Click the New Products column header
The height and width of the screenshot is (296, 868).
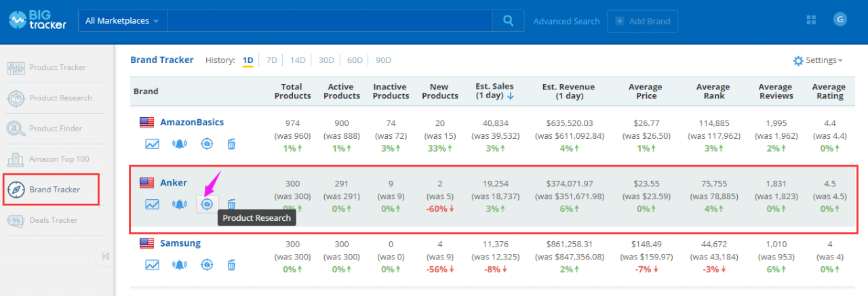(x=439, y=91)
